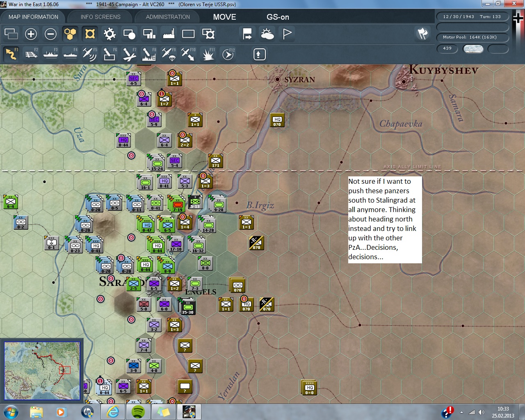525x420 pixels.
Task: Toggle the factory display button
Action: point(169,34)
